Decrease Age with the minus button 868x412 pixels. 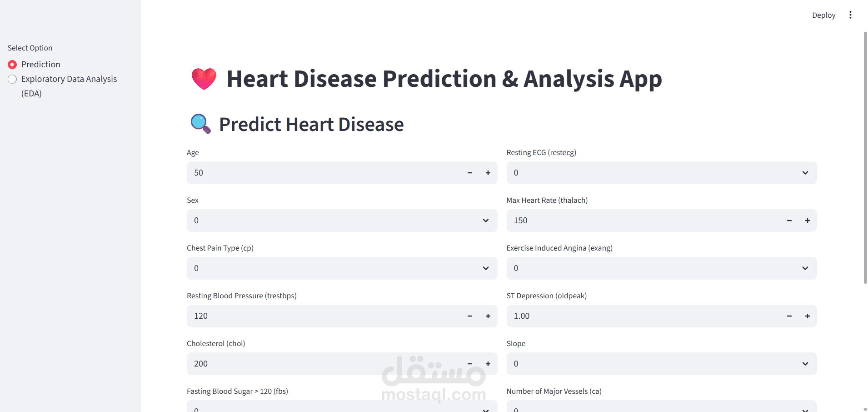pos(469,173)
